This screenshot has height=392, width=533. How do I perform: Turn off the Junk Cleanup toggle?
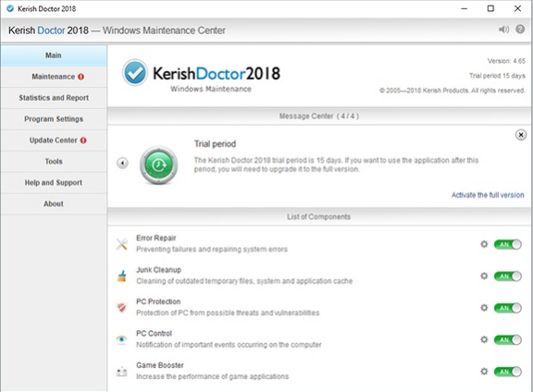point(508,276)
